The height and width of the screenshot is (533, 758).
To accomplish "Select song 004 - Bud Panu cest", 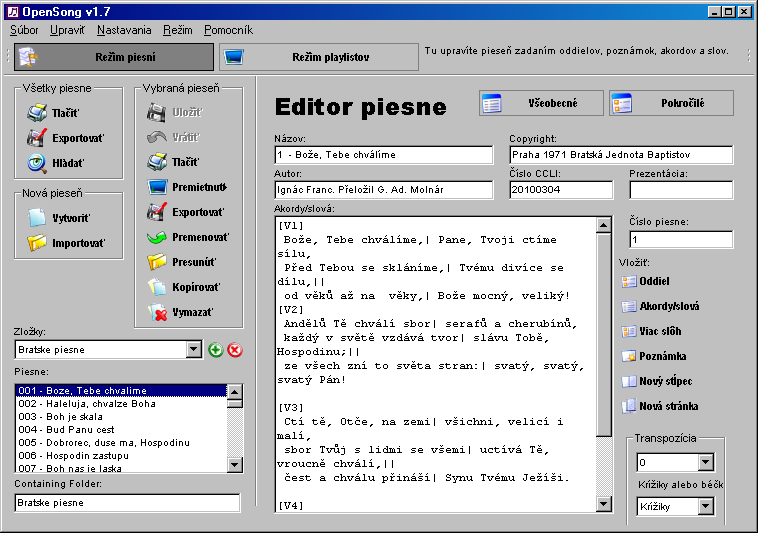I will (121, 430).
